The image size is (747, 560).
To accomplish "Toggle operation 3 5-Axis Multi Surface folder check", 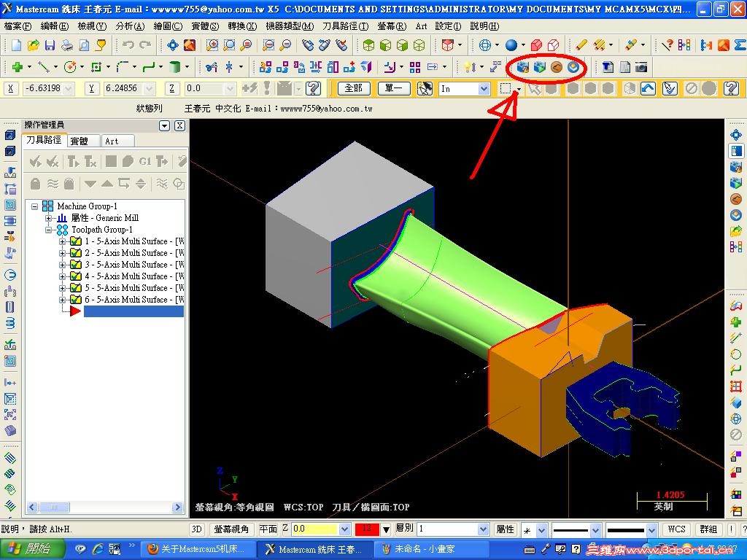I will click(75, 265).
